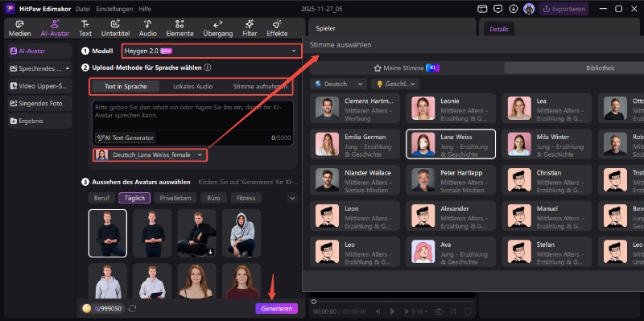Select the Peter Hartlapp voice card
This screenshot has width=644, height=321.
point(451,179)
